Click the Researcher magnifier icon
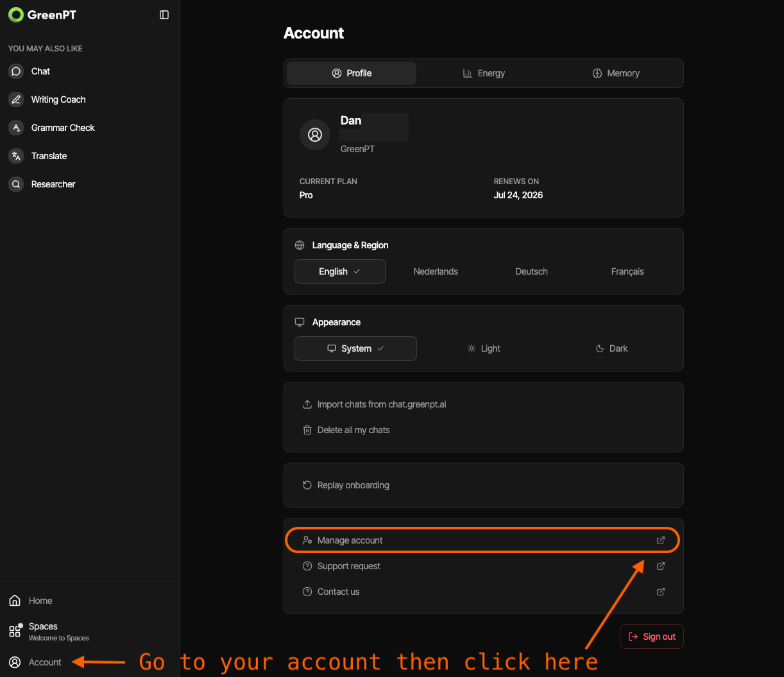 coord(16,184)
